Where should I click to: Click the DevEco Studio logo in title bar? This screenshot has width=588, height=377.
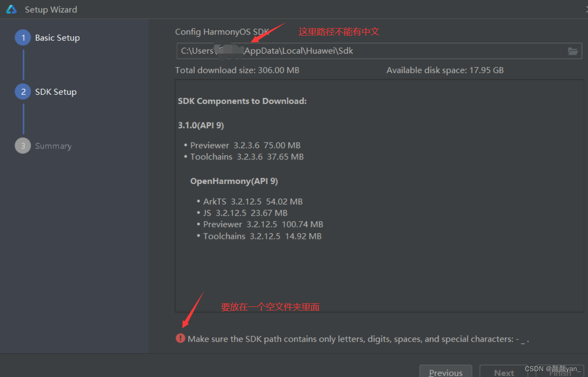click(x=11, y=9)
